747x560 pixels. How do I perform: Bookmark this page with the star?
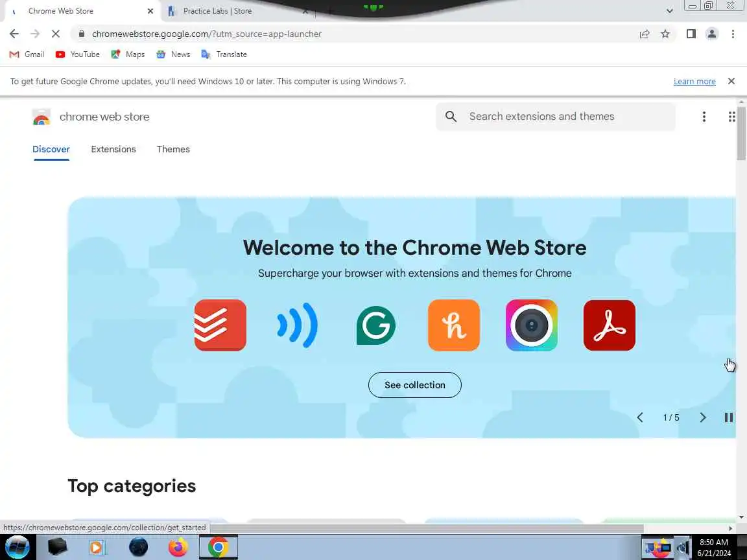click(665, 34)
